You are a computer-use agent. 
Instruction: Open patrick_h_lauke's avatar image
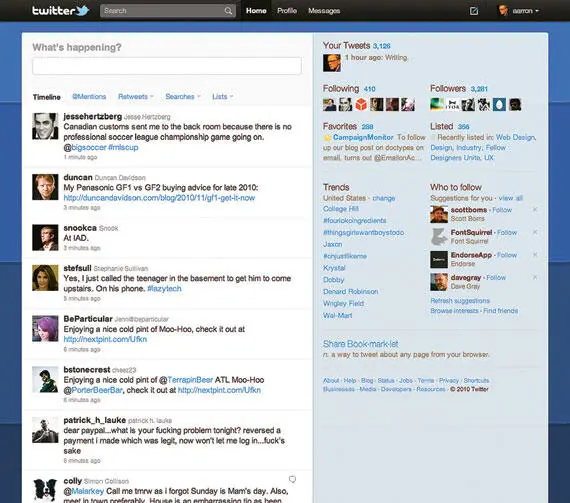45,430
